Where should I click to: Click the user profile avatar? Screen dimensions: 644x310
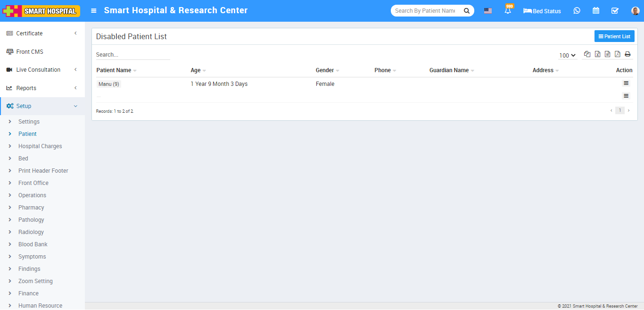635,11
